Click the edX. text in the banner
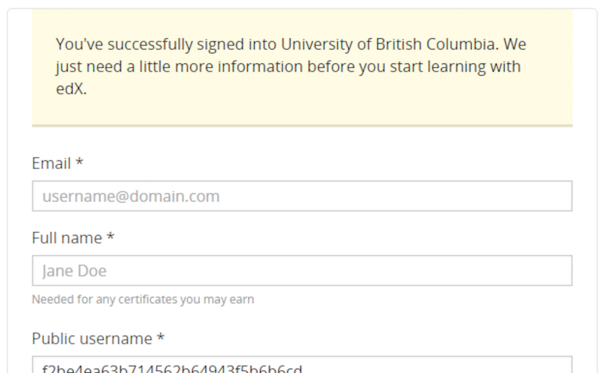The height and width of the screenshot is (373, 600). pyautogui.click(x=71, y=89)
